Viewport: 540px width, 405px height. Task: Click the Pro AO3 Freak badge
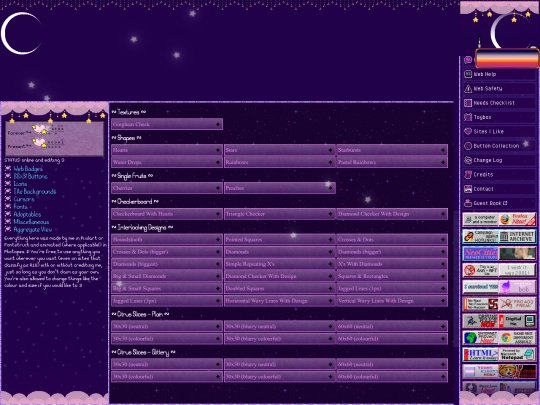517,304
